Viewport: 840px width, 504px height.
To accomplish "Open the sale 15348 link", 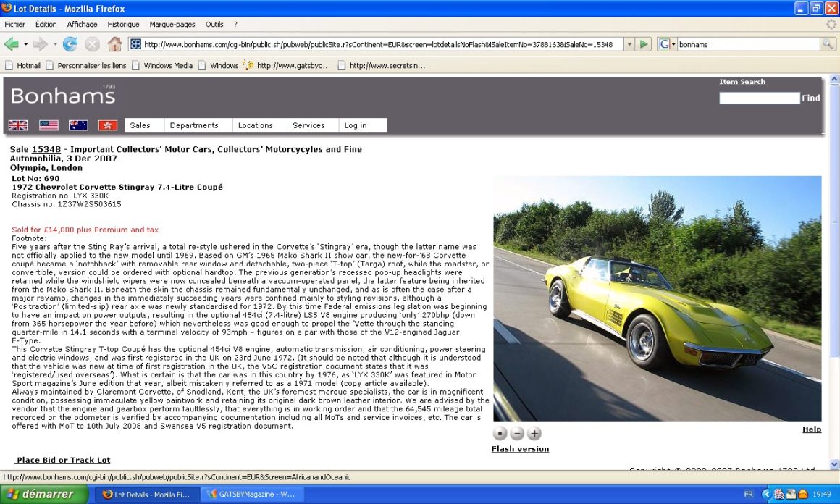I will (x=46, y=149).
